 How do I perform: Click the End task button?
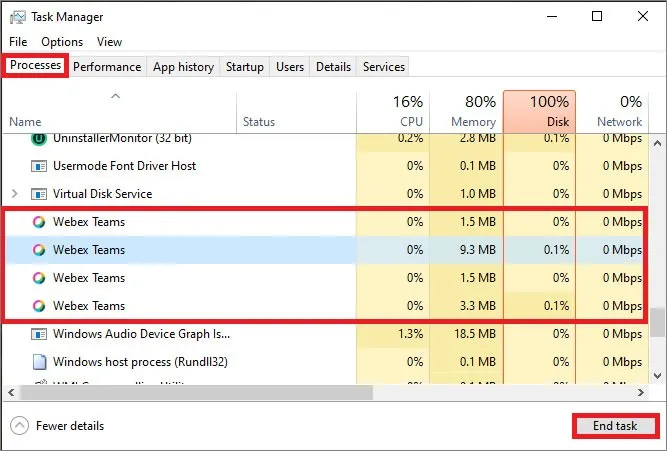pyautogui.click(x=615, y=426)
